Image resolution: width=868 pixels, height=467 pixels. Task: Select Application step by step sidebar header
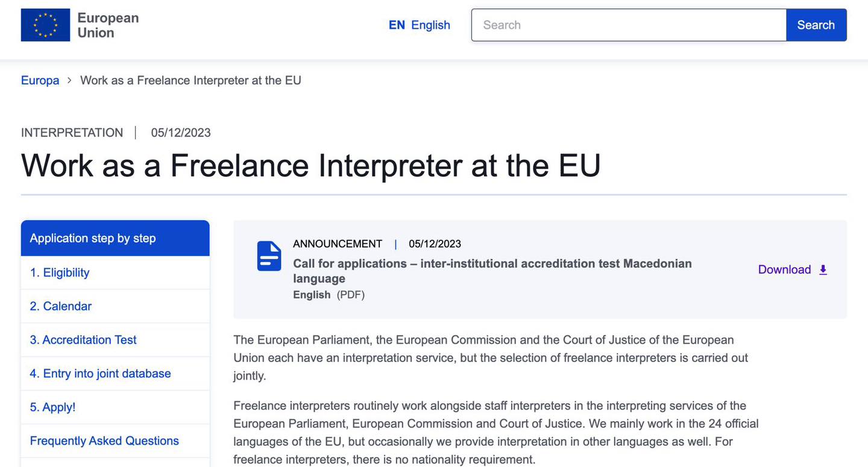(93, 238)
